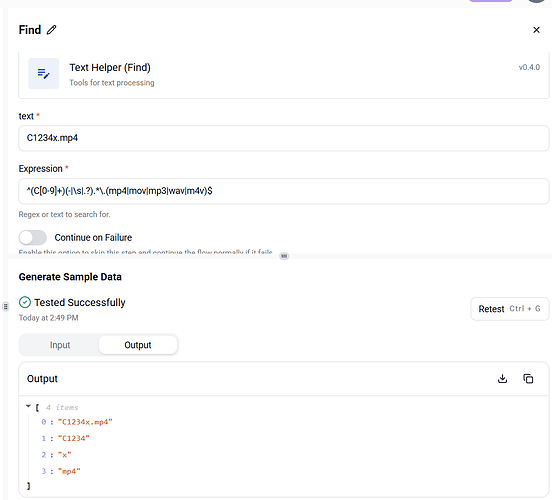Image resolution: width=552 pixels, height=500 pixels.
Task: Click the left sidebar resize handle
Action: 6,307
